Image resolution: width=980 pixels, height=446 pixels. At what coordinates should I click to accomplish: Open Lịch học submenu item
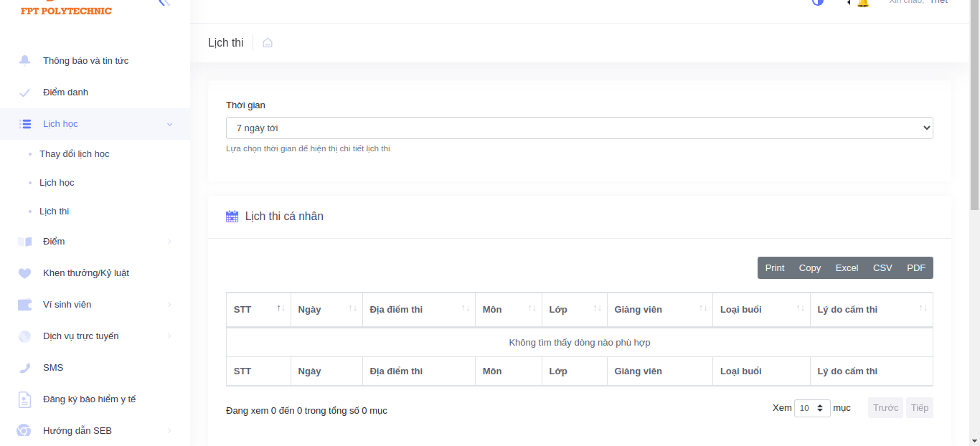click(57, 183)
